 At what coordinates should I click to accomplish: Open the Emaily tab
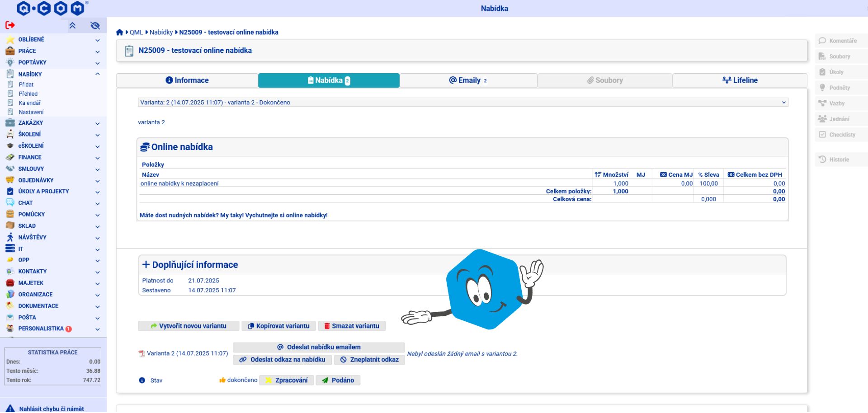click(x=468, y=80)
